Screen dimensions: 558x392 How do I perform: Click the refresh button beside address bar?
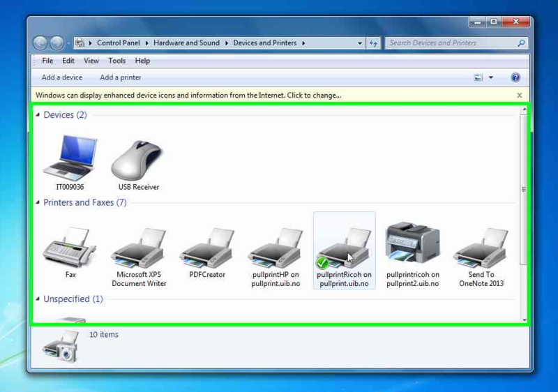click(x=373, y=43)
